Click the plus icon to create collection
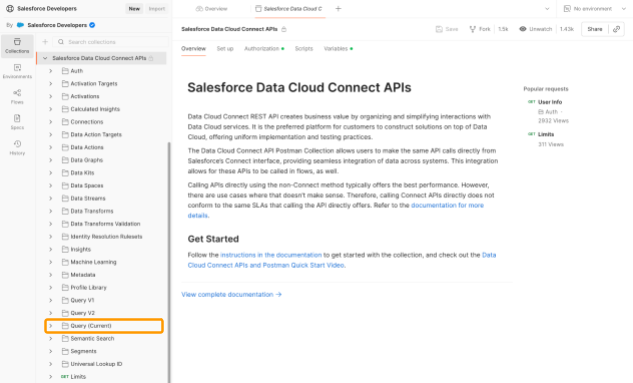The image size is (633, 383). (45, 42)
